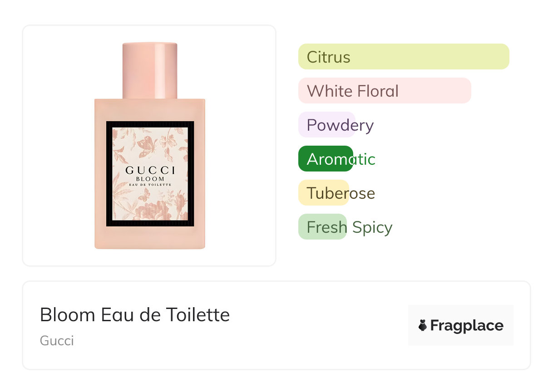Viewport: 553px width, 392px height.
Task: Pick the yellow Tuberose accord bar
Action: [x=323, y=193]
